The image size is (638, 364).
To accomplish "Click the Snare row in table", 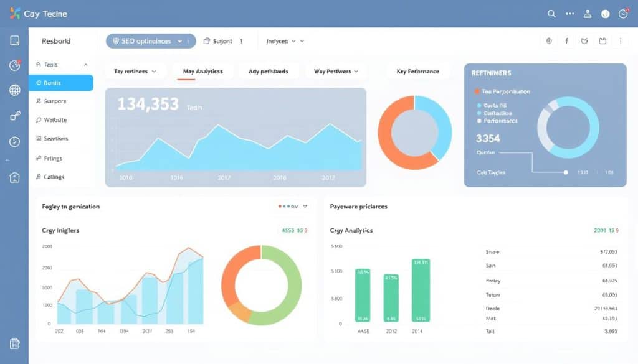I will 551,252.
